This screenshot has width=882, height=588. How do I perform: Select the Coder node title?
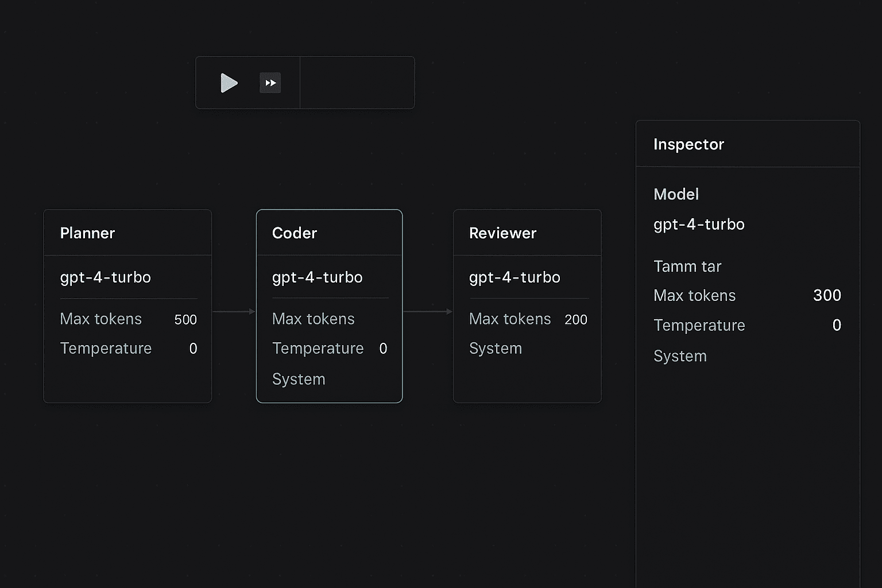tap(295, 233)
